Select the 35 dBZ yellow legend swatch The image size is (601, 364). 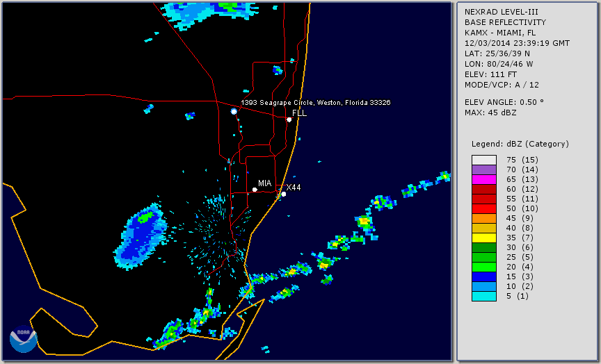(x=484, y=238)
